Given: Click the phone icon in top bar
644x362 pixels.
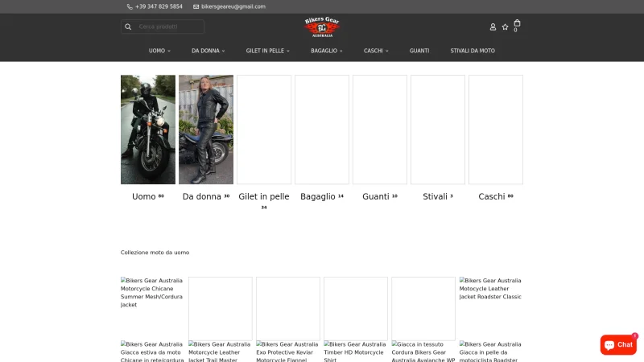Looking at the screenshot, I should [x=130, y=6].
